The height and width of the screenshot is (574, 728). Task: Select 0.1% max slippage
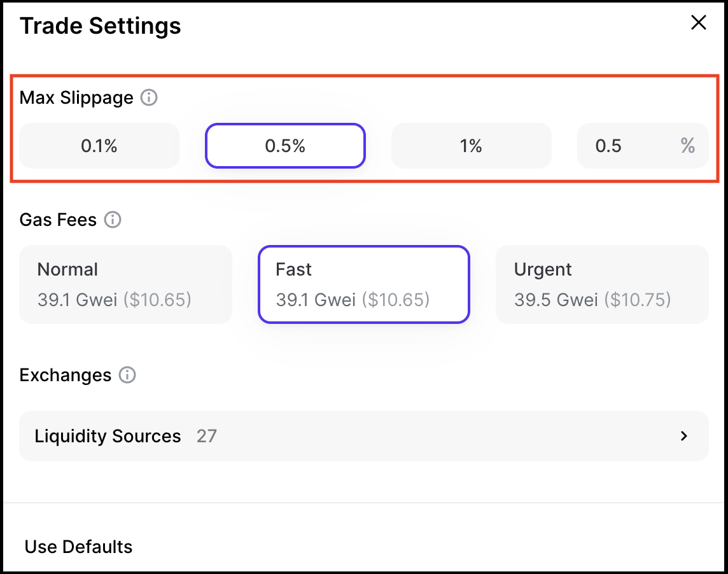coord(99,146)
